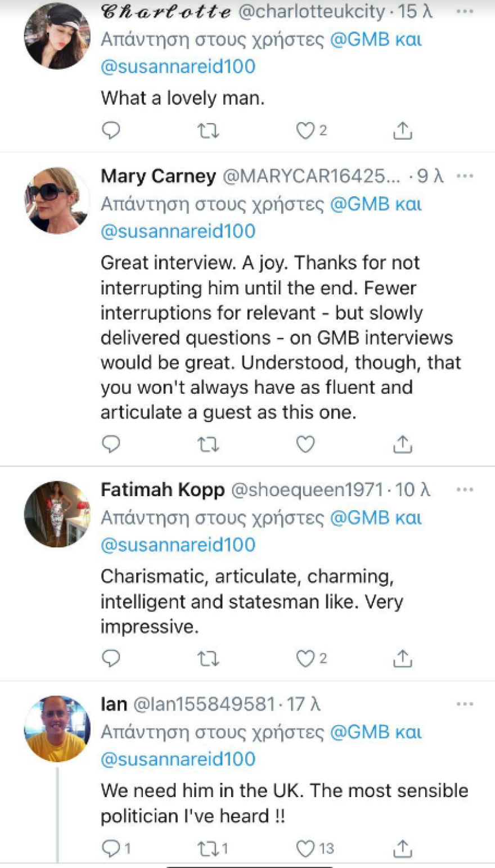
Task: Open more options on Fatimah Kopp's tweet
Action: [x=465, y=490]
